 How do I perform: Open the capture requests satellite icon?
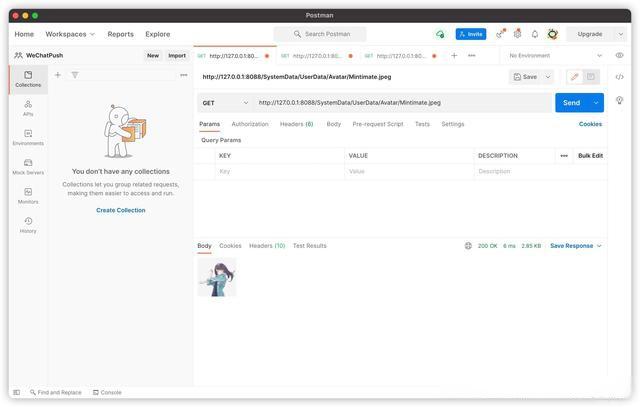pyautogui.click(x=500, y=34)
